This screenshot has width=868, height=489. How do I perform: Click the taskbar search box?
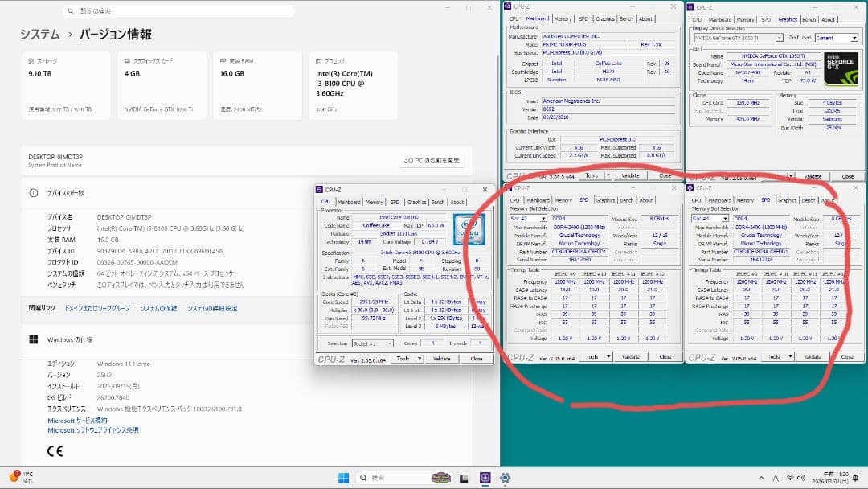[x=404, y=478]
